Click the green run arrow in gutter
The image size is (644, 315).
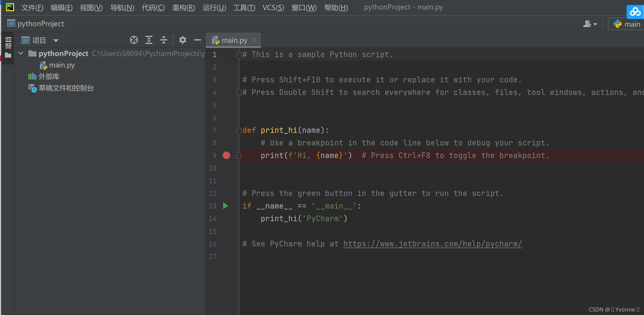click(x=225, y=206)
